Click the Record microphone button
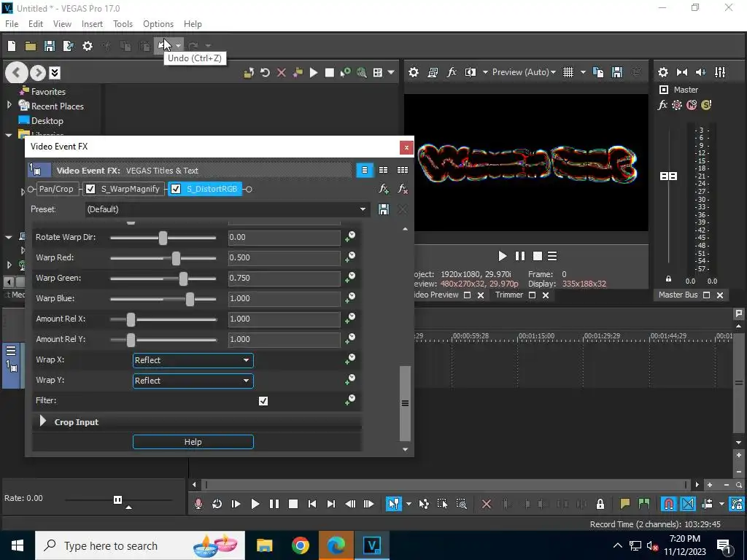This screenshot has width=747, height=560. coord(198,504)
